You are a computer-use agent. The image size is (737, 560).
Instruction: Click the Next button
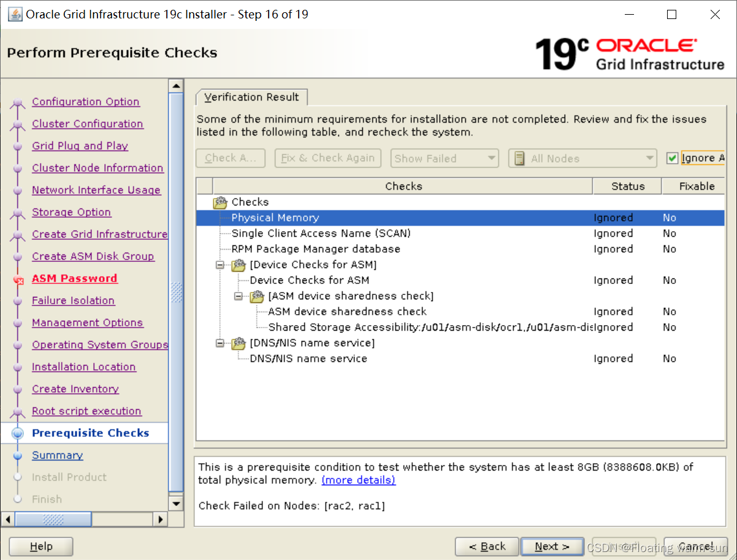[551, 546]
